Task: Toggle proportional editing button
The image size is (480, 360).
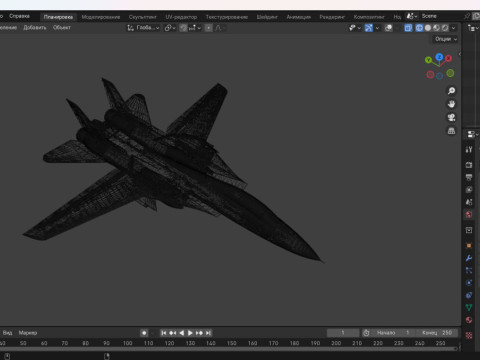Action: click(209, 28)
